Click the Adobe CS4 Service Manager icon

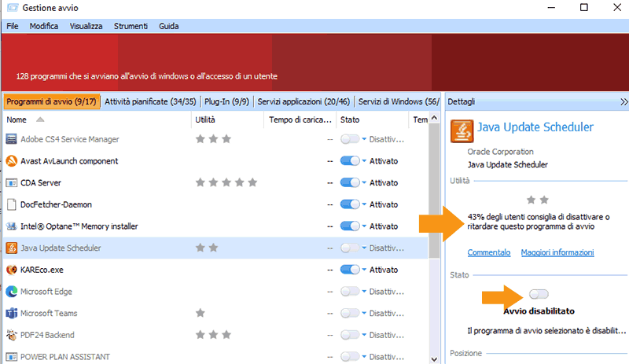coord(12,139)
